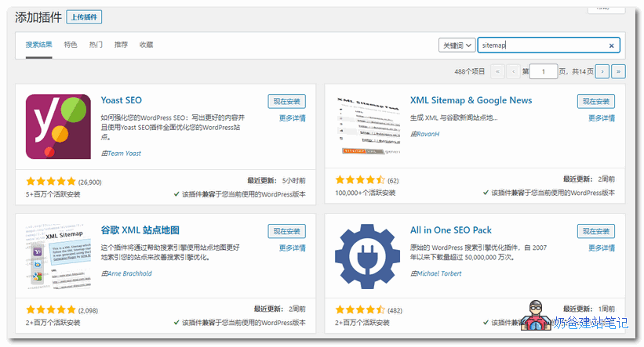Click the (482) ratings count

(x=395, y=310)
